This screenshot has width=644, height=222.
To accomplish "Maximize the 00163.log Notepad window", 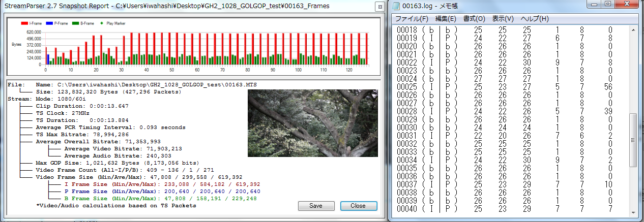I will [608, 5].
